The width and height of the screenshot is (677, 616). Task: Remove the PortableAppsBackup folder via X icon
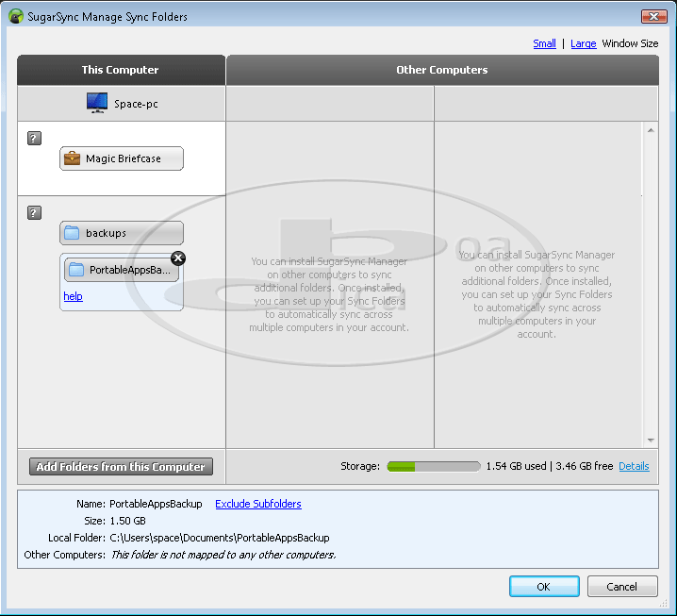178,258
